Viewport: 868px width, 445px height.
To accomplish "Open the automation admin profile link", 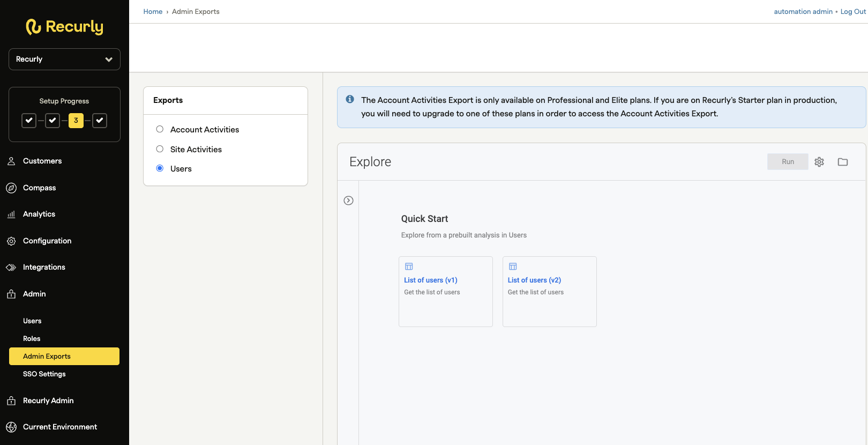I will (x=803, y=11).
